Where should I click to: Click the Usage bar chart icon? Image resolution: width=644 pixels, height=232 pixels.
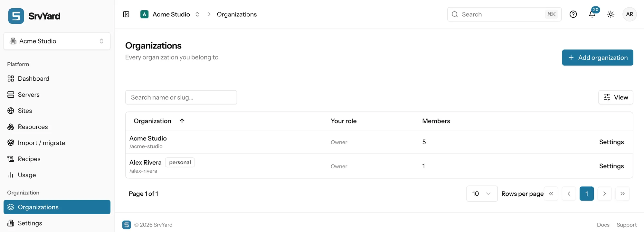point(11,175)
